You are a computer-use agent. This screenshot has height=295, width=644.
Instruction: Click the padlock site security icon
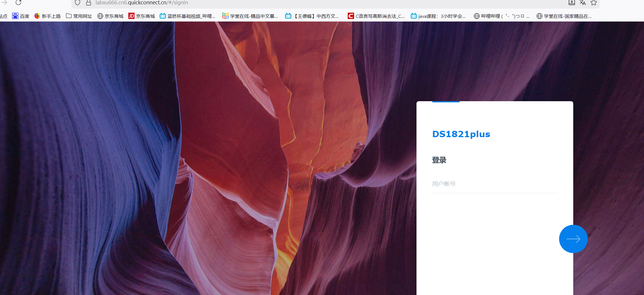[89, 3]
